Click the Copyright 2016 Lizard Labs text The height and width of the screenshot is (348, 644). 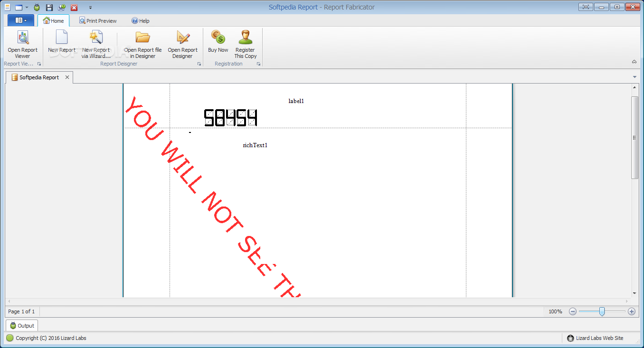coord(51,338)
